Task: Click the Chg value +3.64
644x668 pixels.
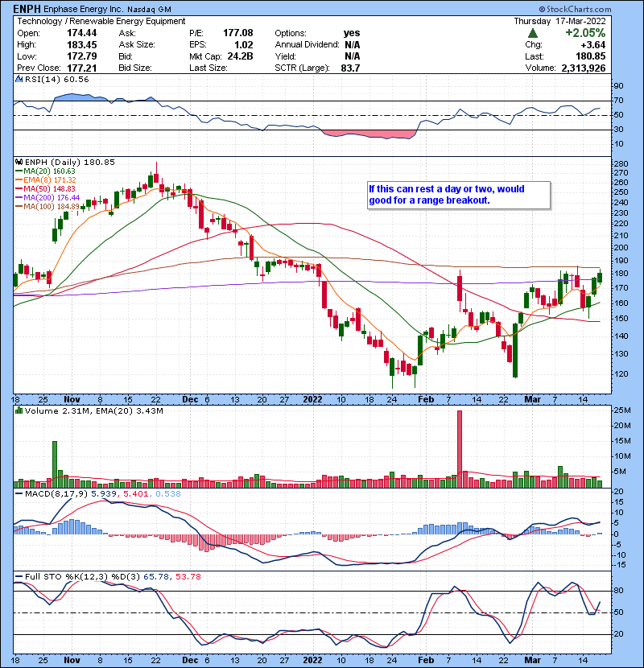Action: click(592, 45)
